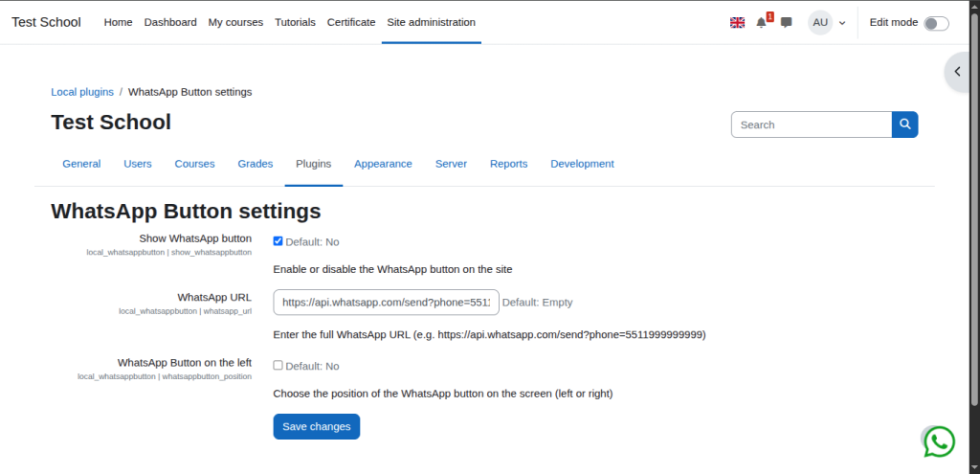Click the 'WhatsApp Button settings' breadcrumb text

coord(190,92)
